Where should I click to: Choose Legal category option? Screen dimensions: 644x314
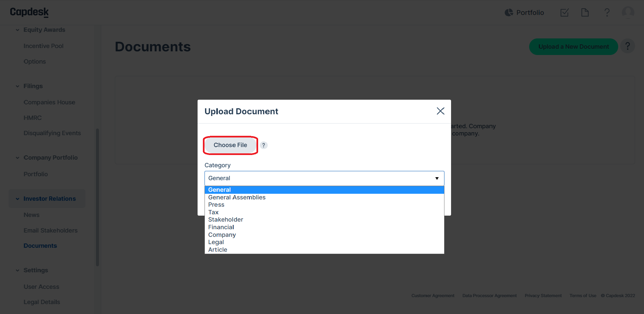324,242
